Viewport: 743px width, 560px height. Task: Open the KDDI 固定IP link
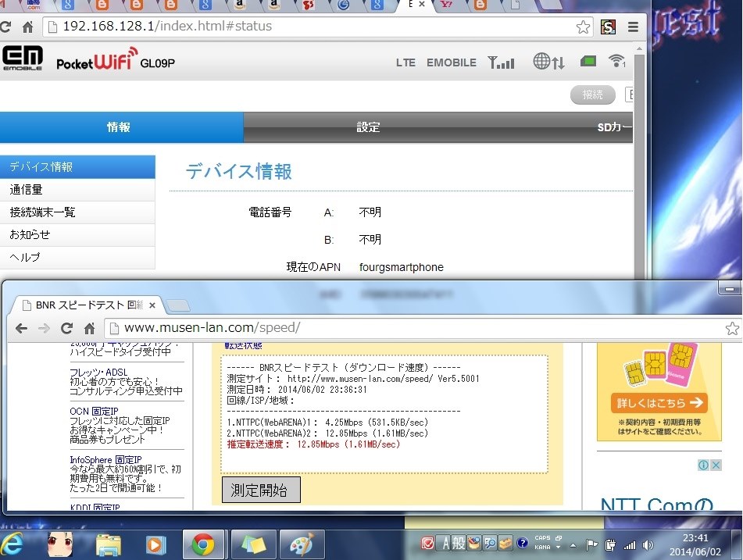click(x=95, y=507)
